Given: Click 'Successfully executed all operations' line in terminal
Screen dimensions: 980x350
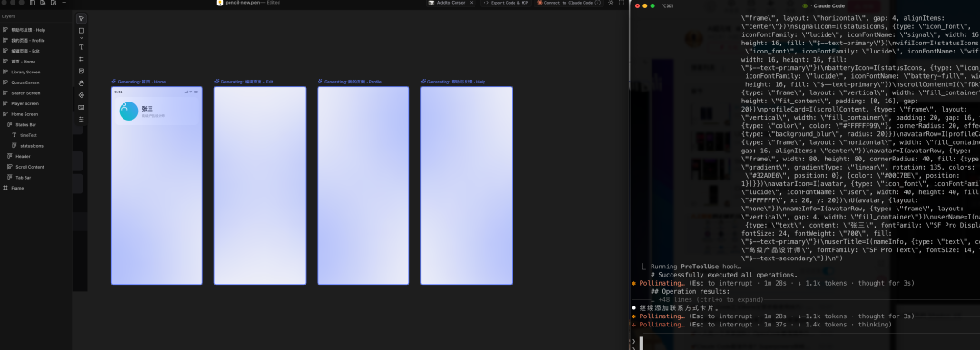Looking at the screenshot, I should (x=724, y=275).
